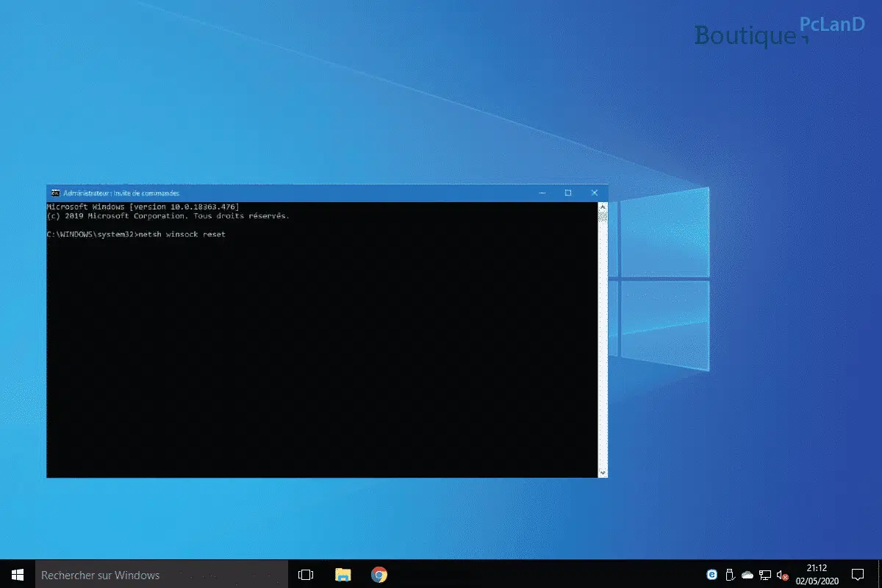Click the muted volume speaker icon
The width and height of the screenshot is (882, 588).
coord(783,575)
